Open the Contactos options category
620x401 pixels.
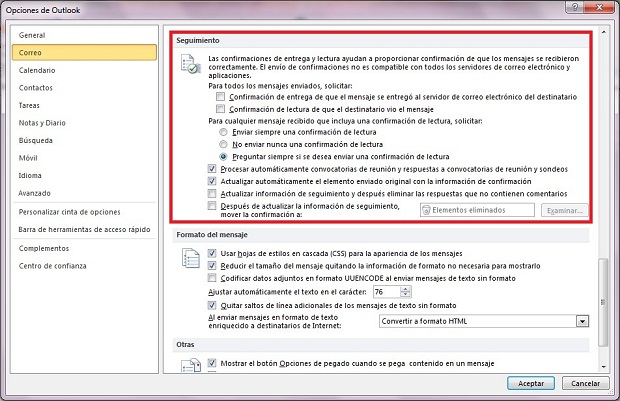coord(84,88)
